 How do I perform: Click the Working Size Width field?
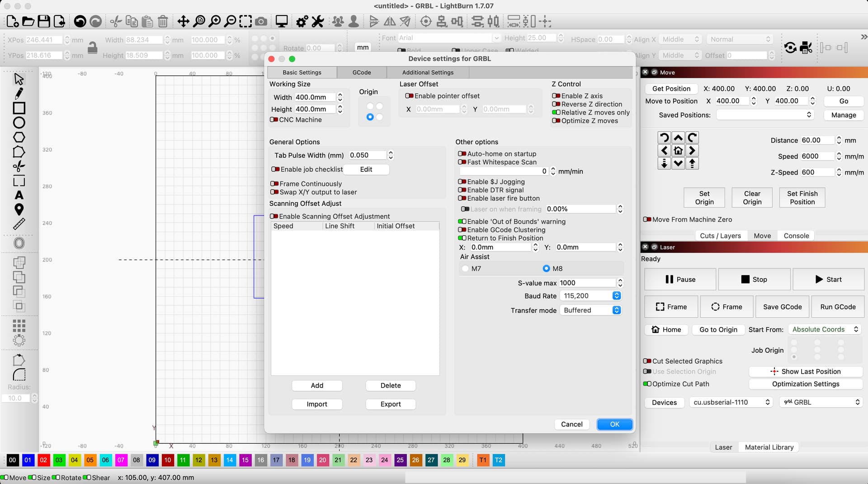315,97
